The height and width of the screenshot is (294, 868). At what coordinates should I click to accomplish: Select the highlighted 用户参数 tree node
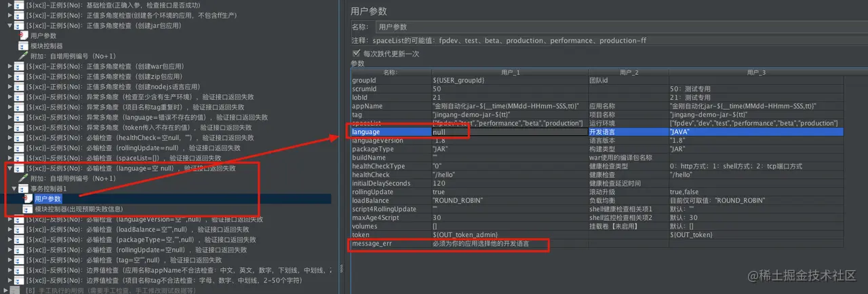(47, 198)
